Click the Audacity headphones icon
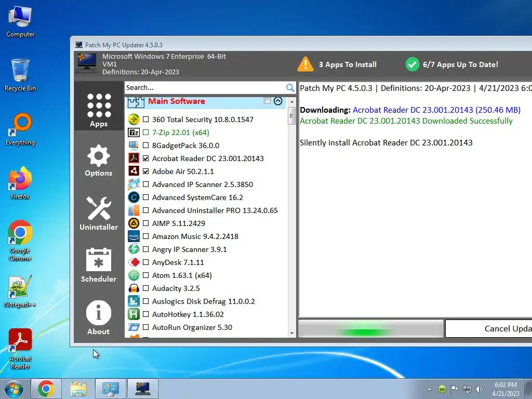Screen dimensions: 532x399 click(134, 288)
